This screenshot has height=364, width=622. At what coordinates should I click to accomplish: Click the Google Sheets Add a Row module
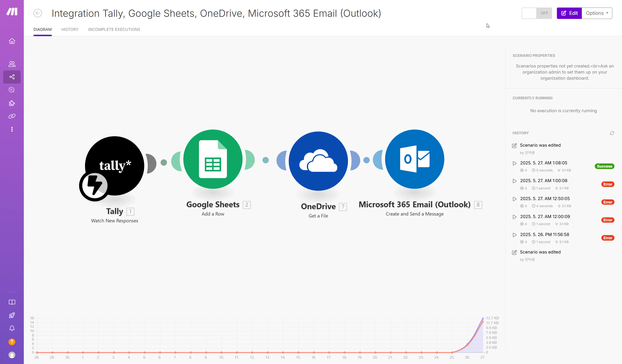pos(213,159)
